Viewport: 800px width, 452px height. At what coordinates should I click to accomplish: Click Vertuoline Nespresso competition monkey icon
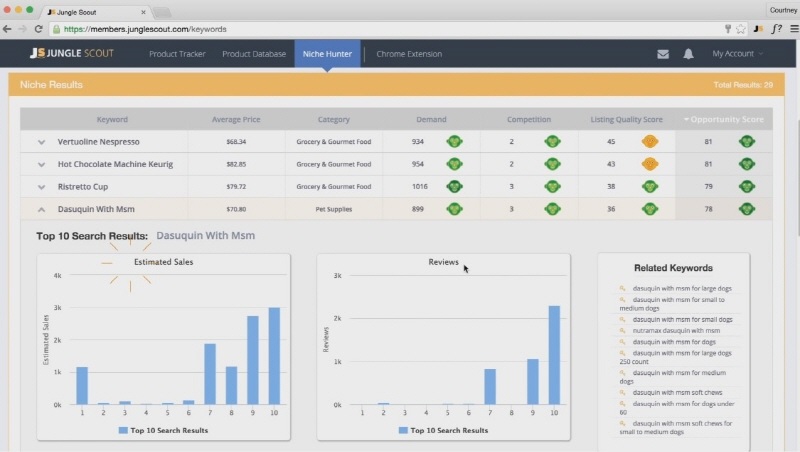point(552,141)
